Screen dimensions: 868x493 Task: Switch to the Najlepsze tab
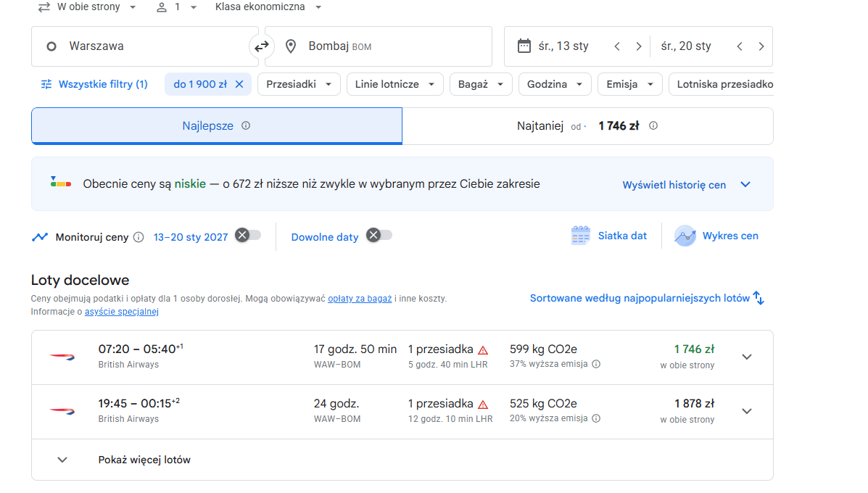click(216, 126)
